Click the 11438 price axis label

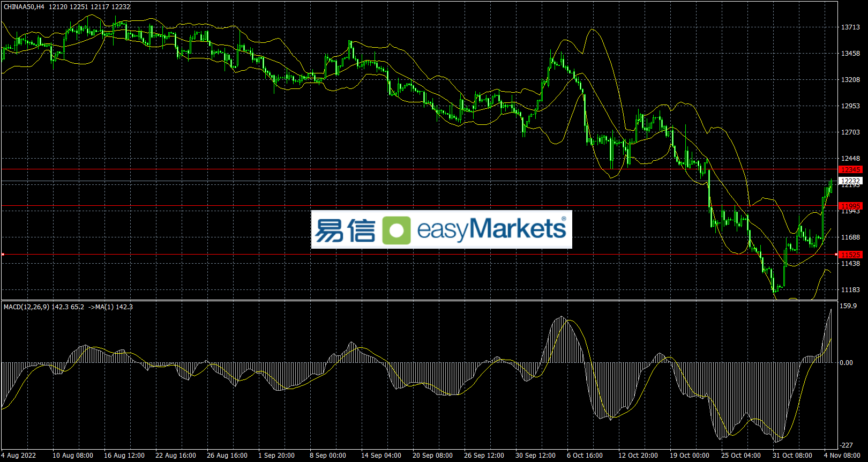pos(850,264)
